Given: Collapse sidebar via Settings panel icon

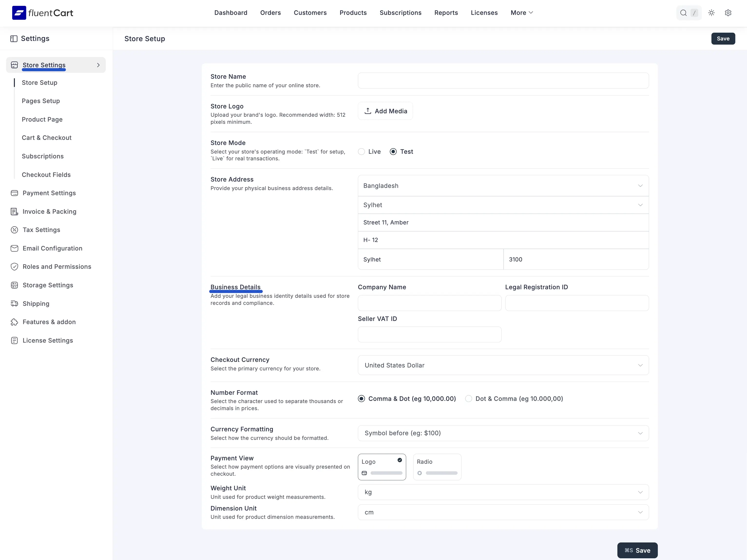Looking at the screenshot, I should tap(14, 39).
